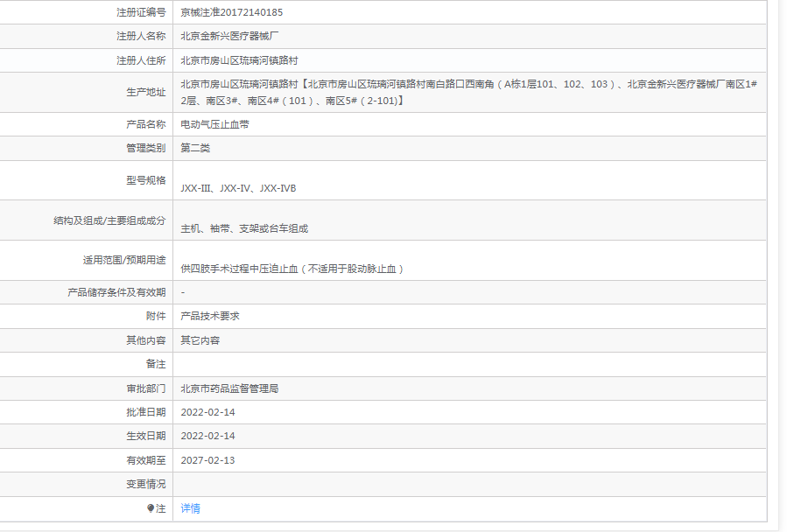The image size is (787, 532).
Task: Click the 产品储存条件及有效期 label
Action: click(x=116, y=292)
